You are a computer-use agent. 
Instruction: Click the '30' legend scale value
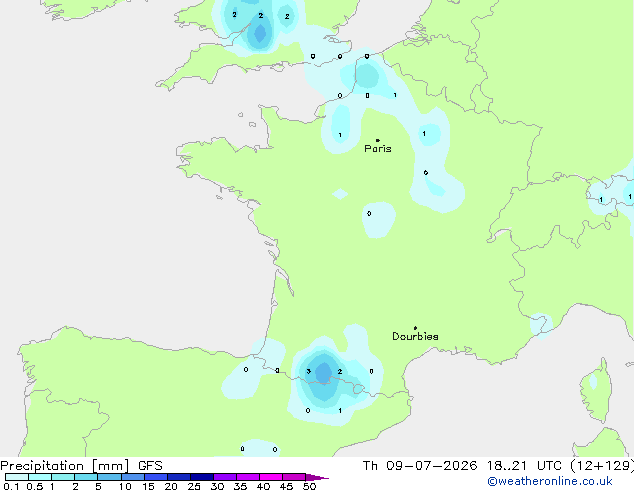pyautogui.click(x=217, y=486)
